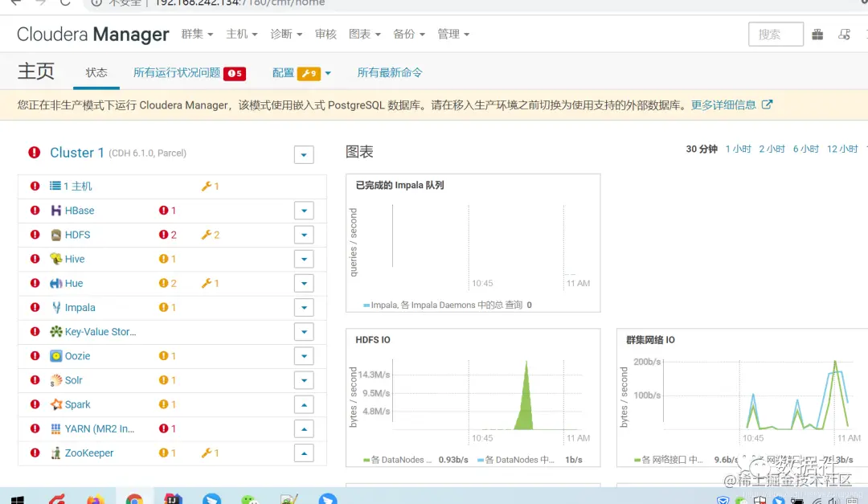Viewport: 868px width, 504px height.
Task: Open the 1 主机 link
Action: (x=77, y=186)
